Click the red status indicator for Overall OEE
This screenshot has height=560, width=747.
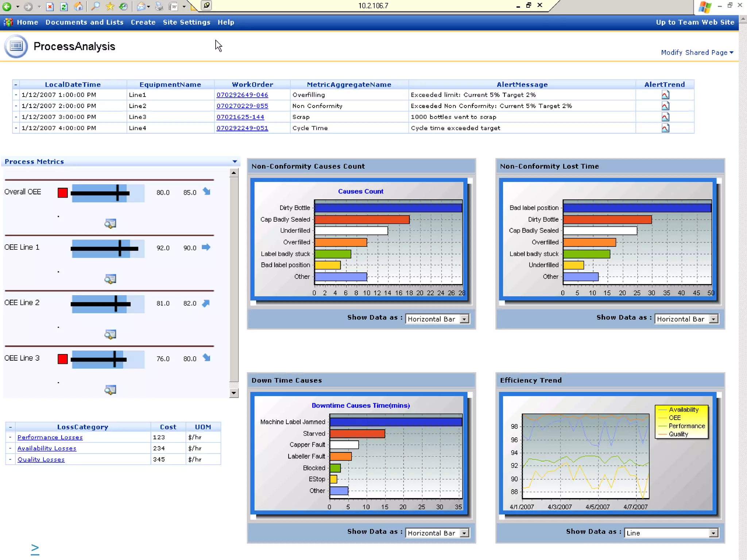tap(63, 193)
